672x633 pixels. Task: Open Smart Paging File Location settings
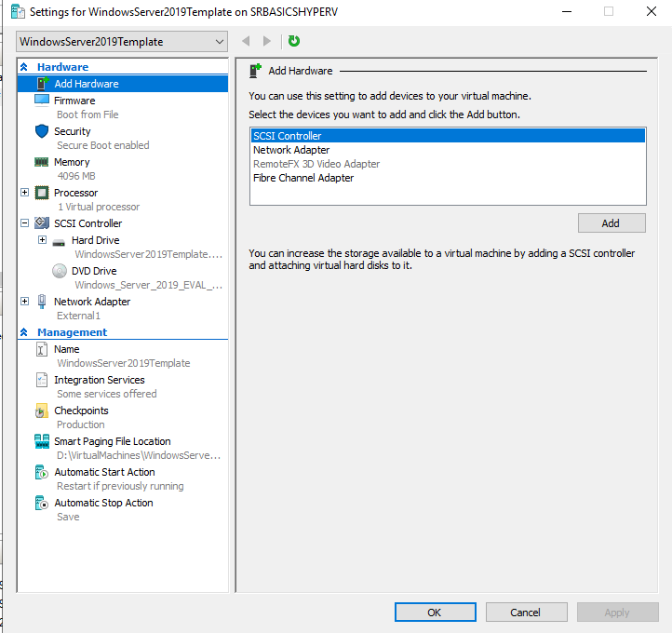point(113,441)
